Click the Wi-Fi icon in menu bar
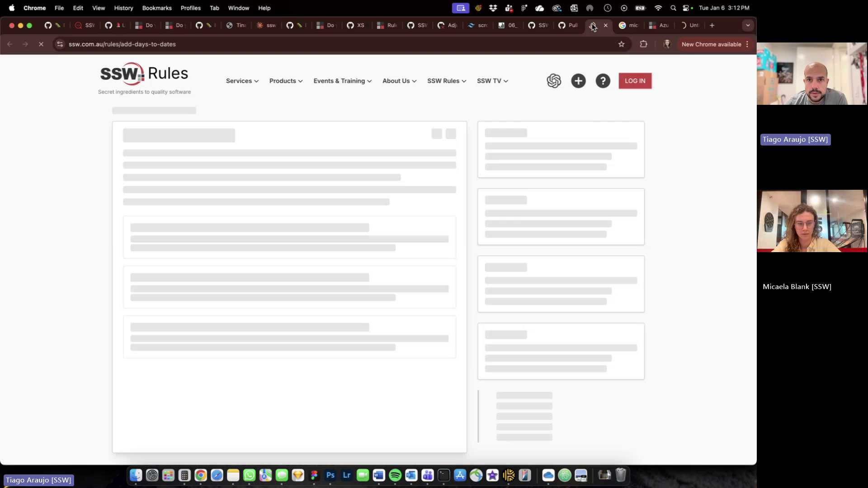Viewport: 868px width, 488px height. click(658, 8)
